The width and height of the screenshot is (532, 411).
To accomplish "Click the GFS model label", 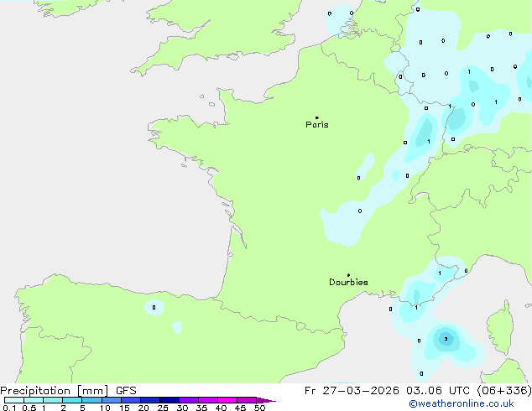I will coord(126,391).
